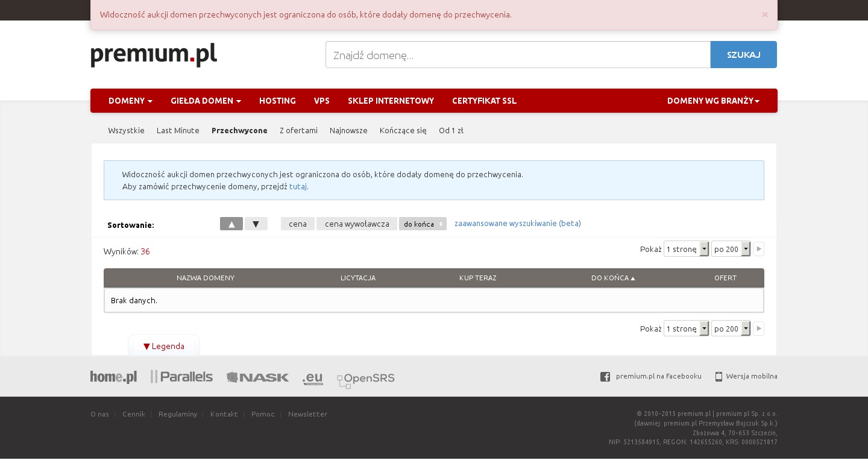Open the Giełda domen dropdown menu

tap(206, 101)
